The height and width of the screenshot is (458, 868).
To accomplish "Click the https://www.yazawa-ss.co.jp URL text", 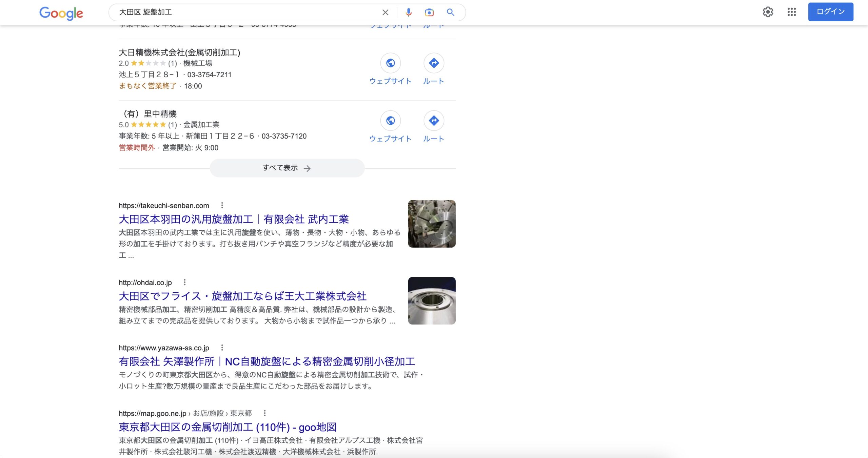I will [164, 348].
